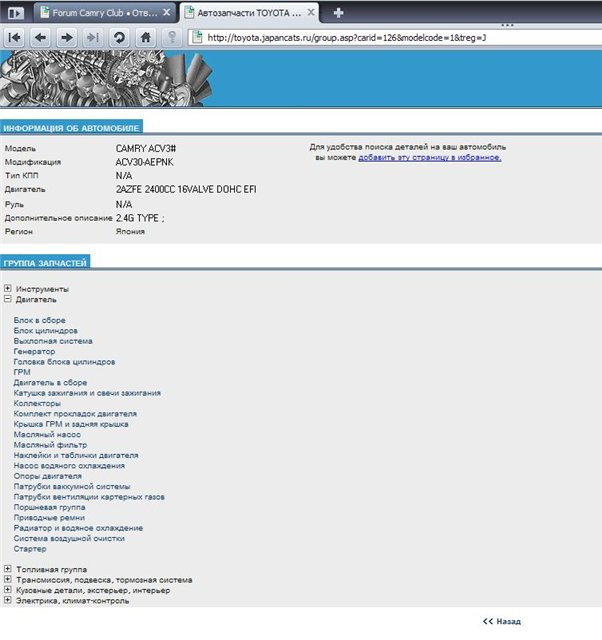Open the browser home page
Screen dimensions: 602x640
pyautogui.click(x=146, y=38)
